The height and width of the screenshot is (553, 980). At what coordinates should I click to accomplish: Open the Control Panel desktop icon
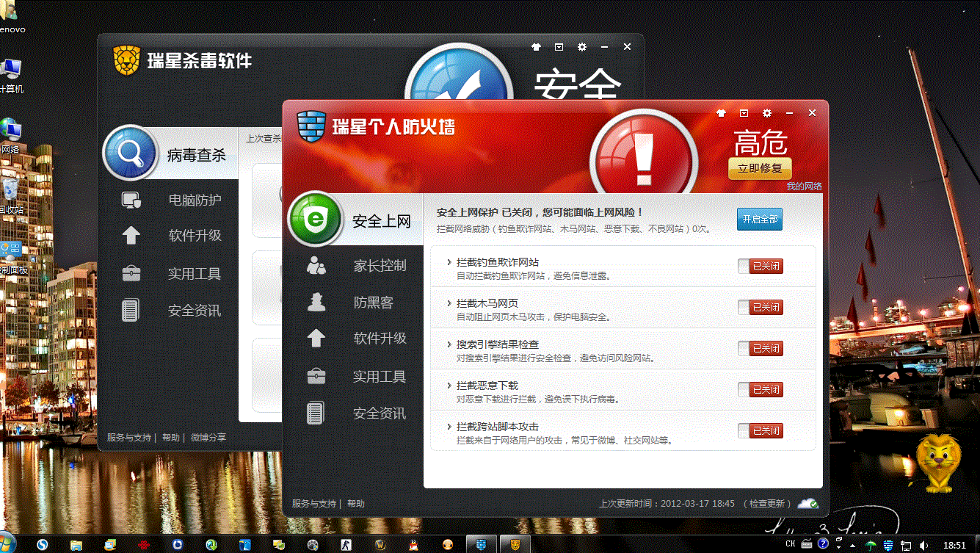coord(13,256)
